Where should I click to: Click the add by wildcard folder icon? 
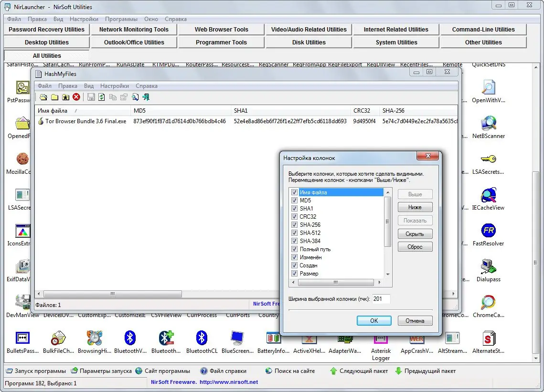coord(65,97)
